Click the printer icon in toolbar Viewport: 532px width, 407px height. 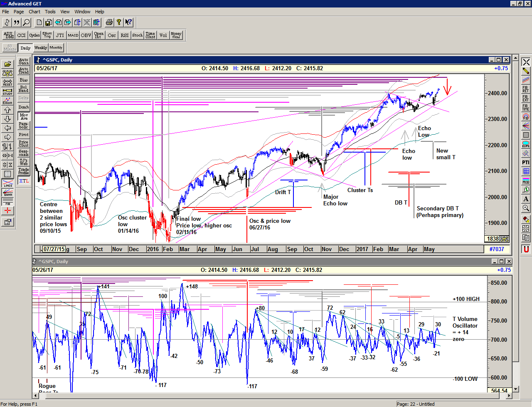[109, 22]
